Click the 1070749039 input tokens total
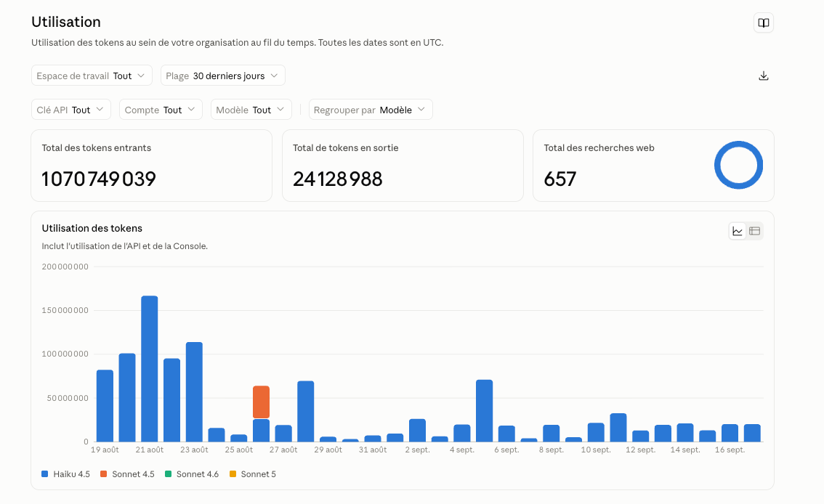Viewport: 824px width, 504px height. click(99, 179)
